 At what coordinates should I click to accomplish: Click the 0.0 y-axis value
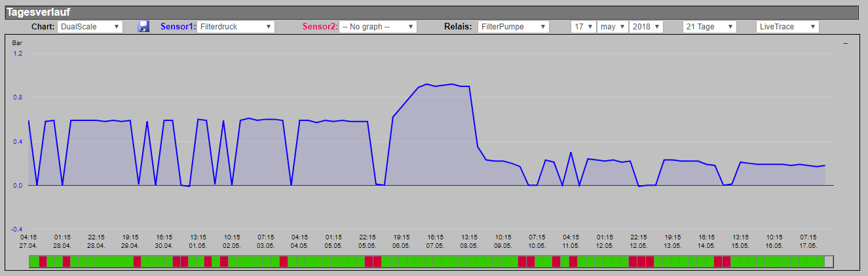coord(18,185)
